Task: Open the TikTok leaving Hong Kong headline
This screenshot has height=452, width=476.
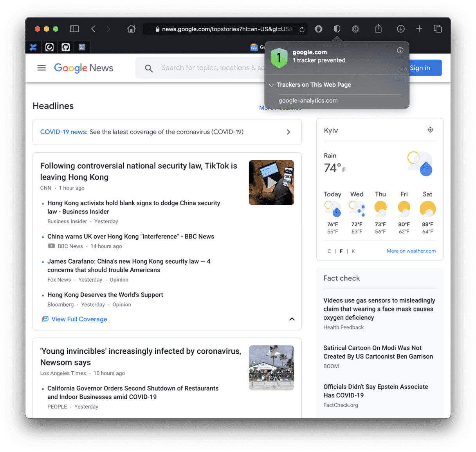Action: [139, 171]
